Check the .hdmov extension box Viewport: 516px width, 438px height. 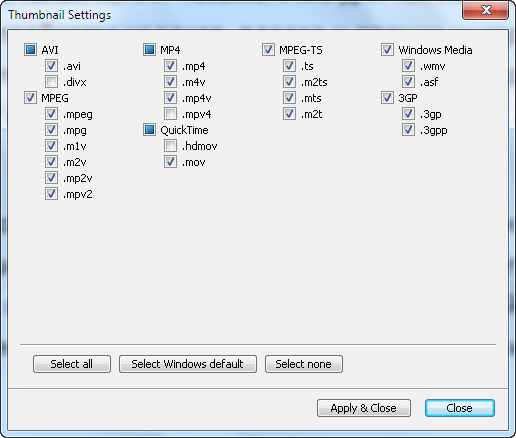click(170, 146)
